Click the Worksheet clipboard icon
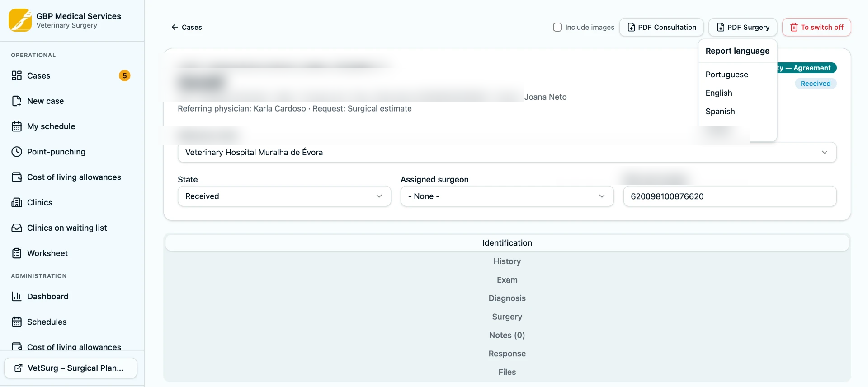 click(17, 253)
